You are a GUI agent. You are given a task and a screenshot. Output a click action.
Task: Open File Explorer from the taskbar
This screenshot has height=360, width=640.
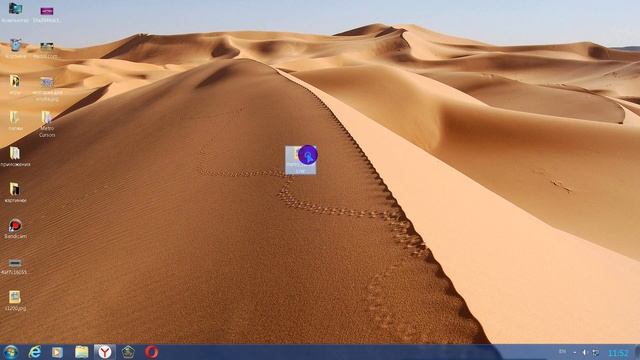point(81,352)
